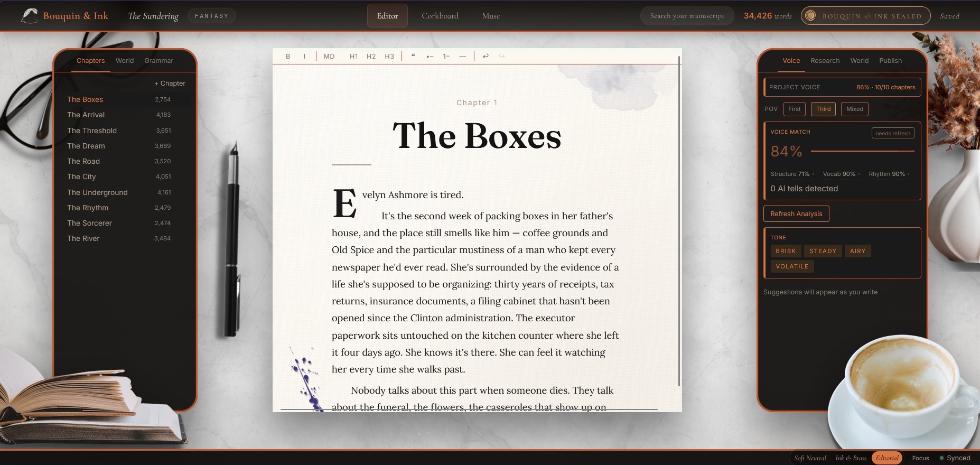Insert a numbered list

point(446,56)
